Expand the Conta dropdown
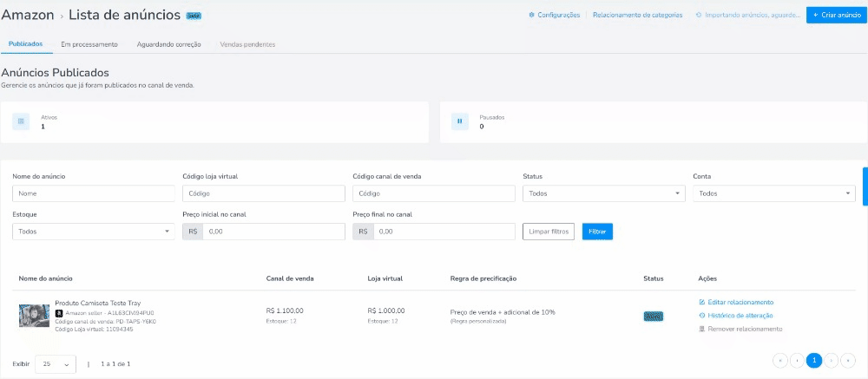 point(774,193)
